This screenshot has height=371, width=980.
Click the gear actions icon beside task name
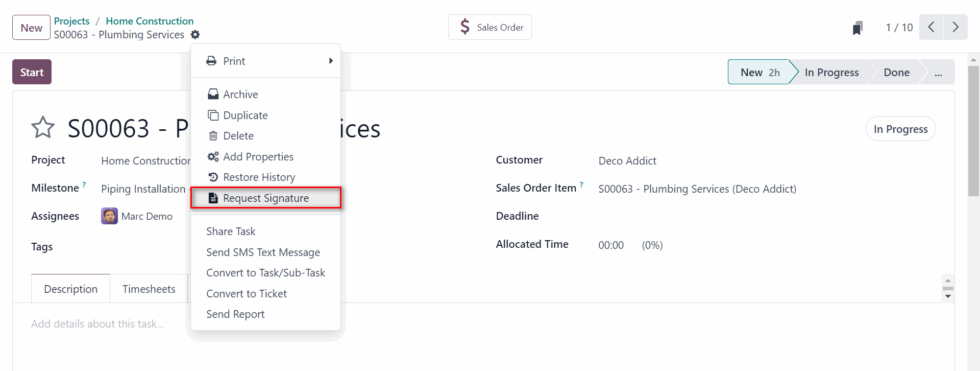point(195,35)
